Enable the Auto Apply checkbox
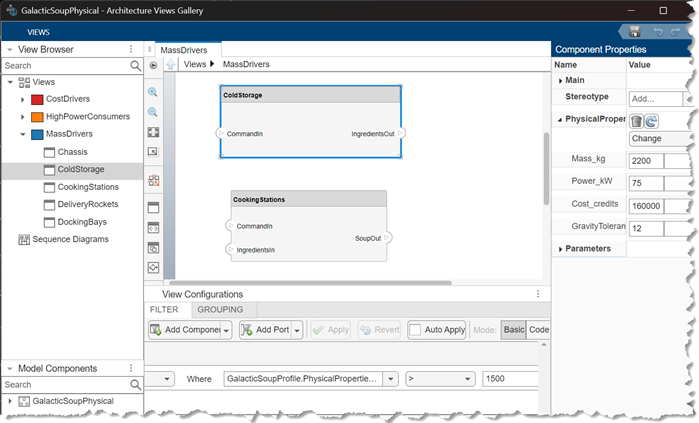Viewport: 699px width, 423px height. click(415, 329)
